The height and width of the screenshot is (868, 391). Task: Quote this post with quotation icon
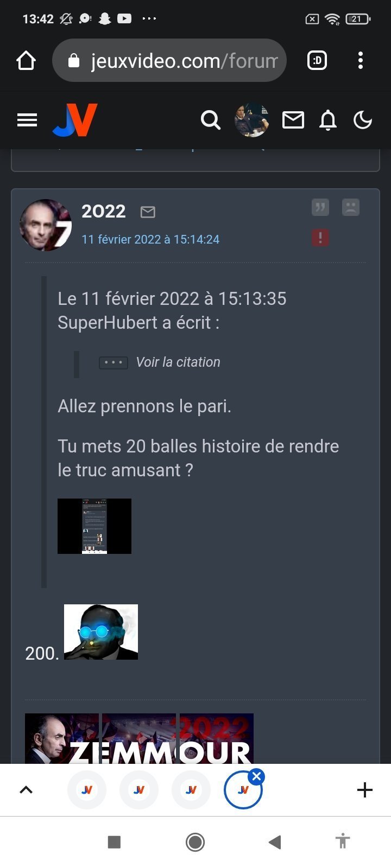(x=320, y=207)
